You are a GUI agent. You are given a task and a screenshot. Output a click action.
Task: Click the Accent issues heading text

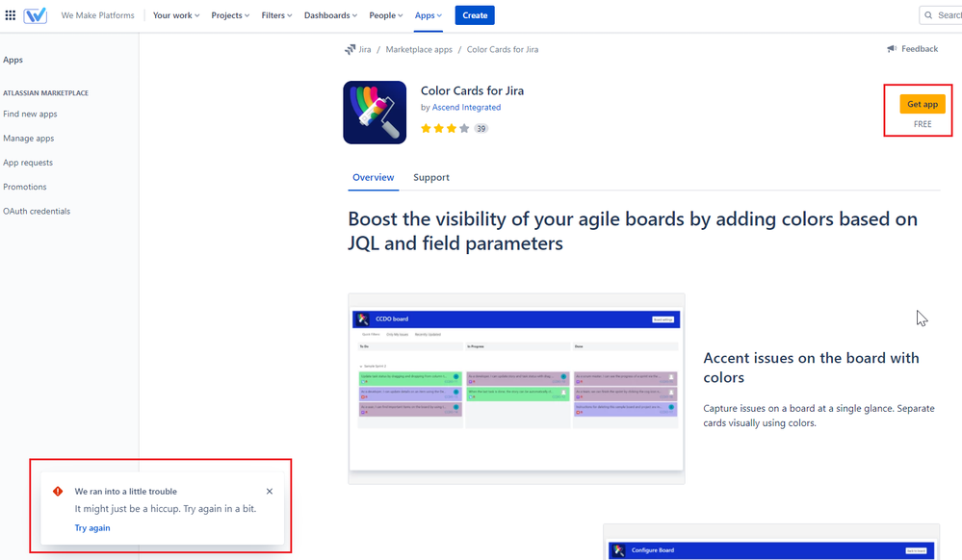pyautogui.click(x=811, y=368)
